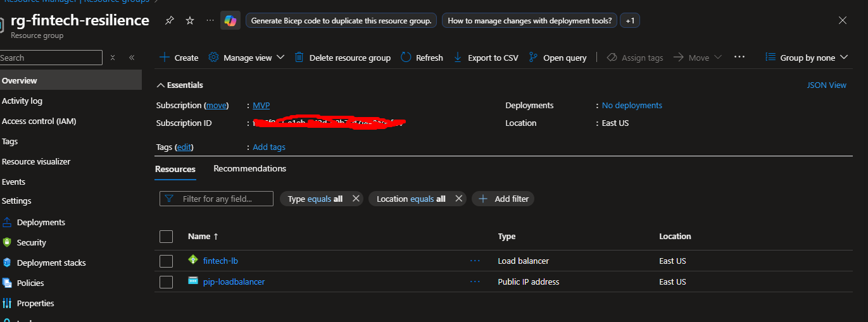The height and width of the screenshot is (322, 868).
Task: Open the pip-loadbalancer resource link
Action: point(234,282)
